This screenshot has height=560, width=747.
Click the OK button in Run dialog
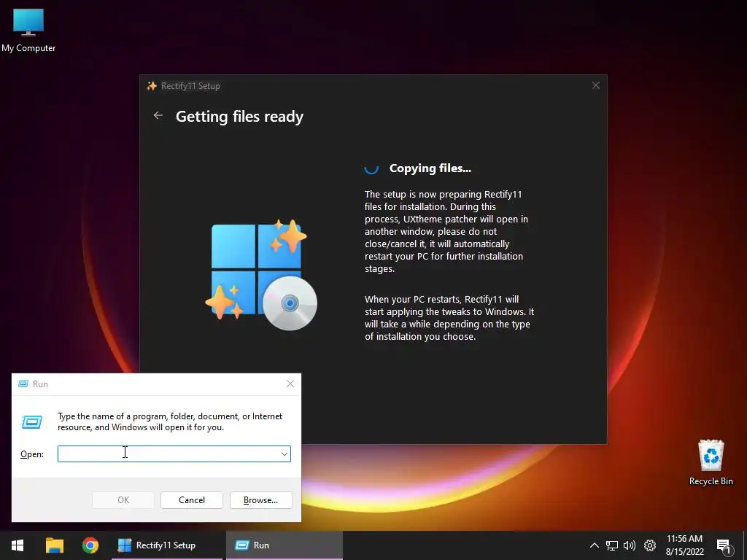pyautogui.click(x=123, y=500)
